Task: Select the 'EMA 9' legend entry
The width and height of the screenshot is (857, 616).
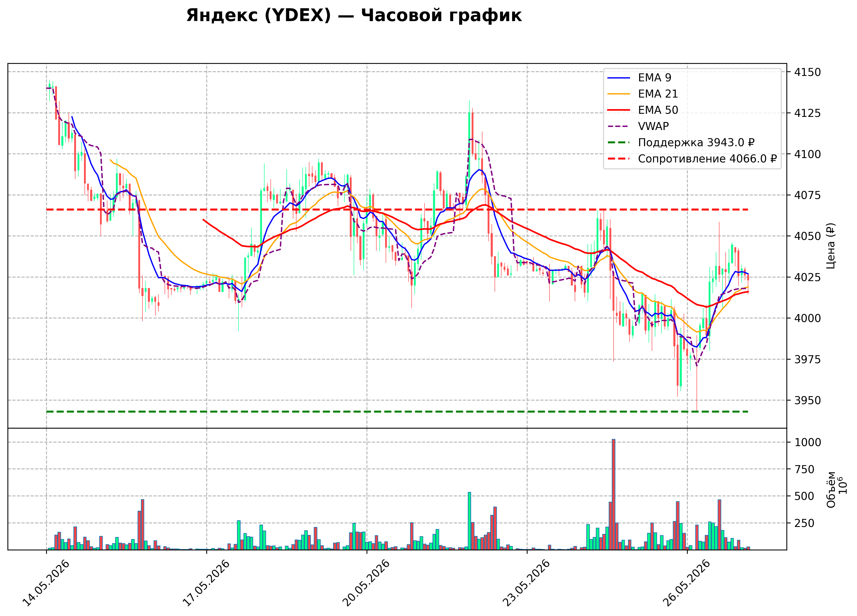Action: 639,78
